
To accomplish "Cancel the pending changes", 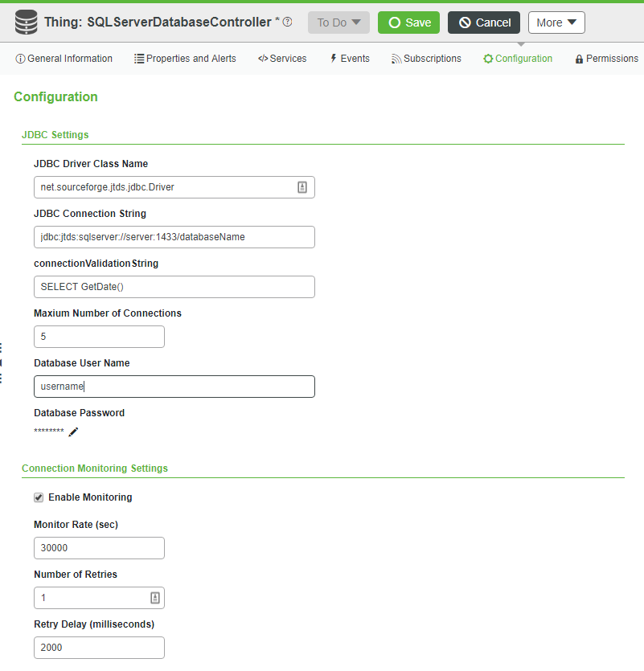I will pyautogui.click(x=483, y=23).
